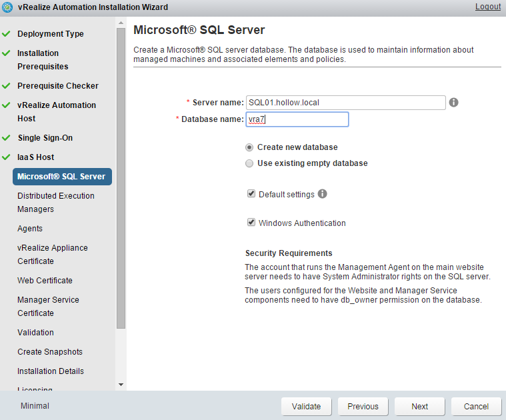Click the info icon next to Default settings
The width and height of the screenshot is (506, 420).
(x=323, y=194)
